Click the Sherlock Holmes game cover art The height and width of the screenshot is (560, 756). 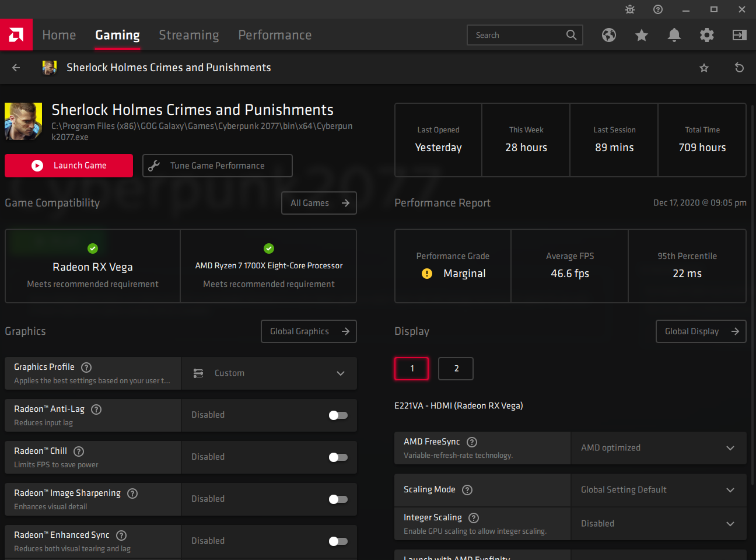pyautogui.click(x=23, y=121)
